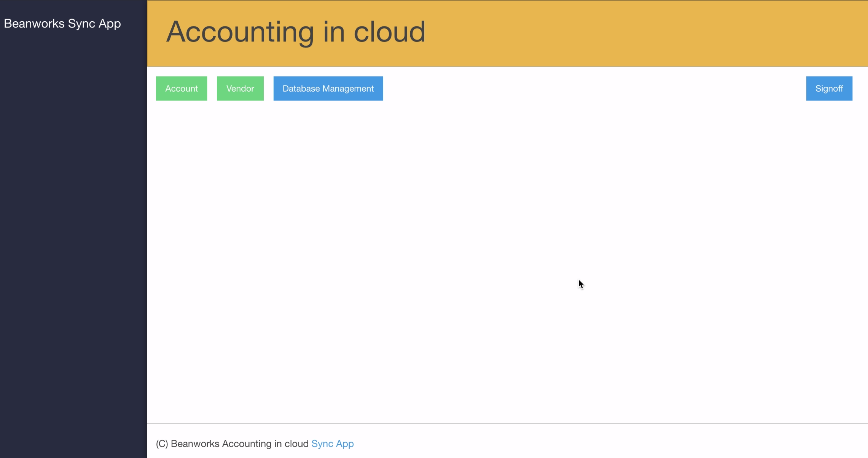Click the footer copyright text

(x=232, y=444)
